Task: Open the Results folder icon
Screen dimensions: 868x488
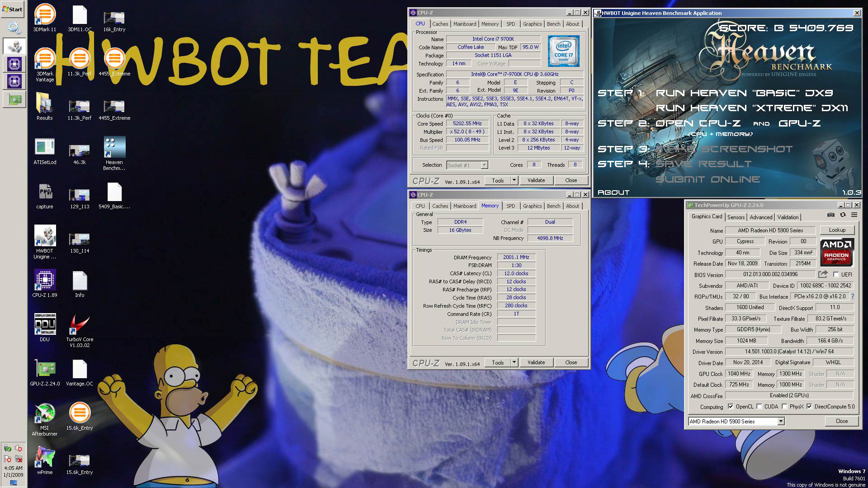Action: point(45,107)
